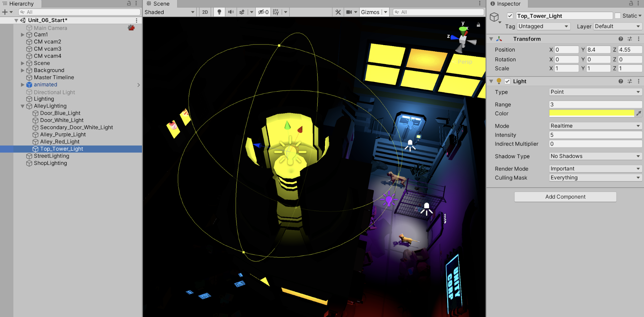644x317 pixels.
Task: Select the Master Timeline object
Action: click(54, 77)
